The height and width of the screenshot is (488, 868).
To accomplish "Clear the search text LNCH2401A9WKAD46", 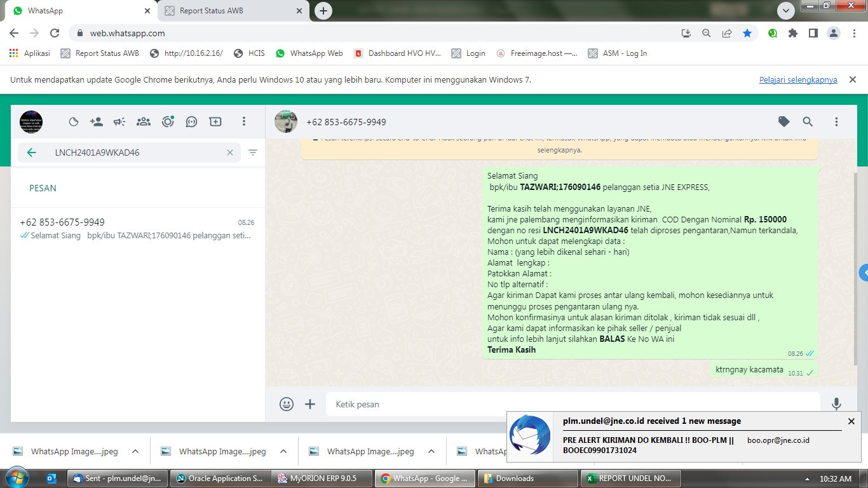I will click(x=230, y=152).
